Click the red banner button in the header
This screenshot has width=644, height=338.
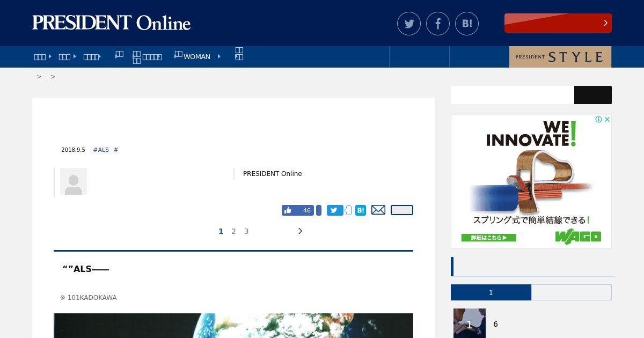pyautogui.click(x=558, y=23)
